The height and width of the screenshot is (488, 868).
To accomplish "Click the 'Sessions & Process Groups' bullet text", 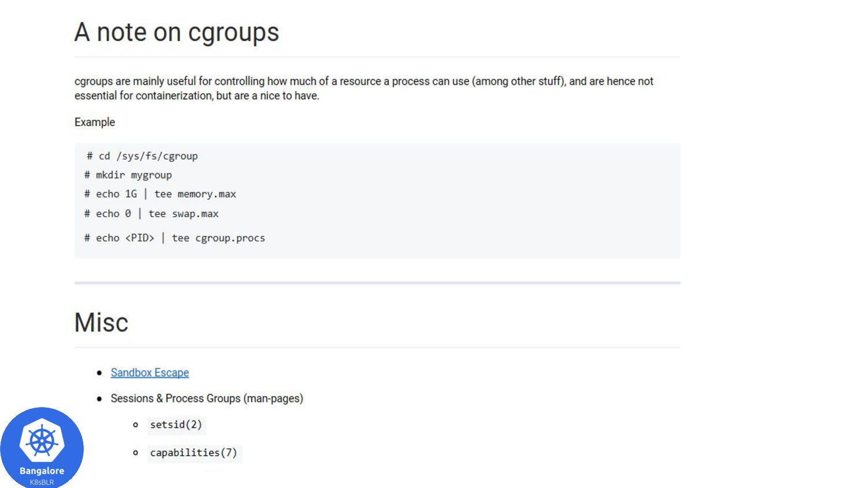I will [207, 398].
